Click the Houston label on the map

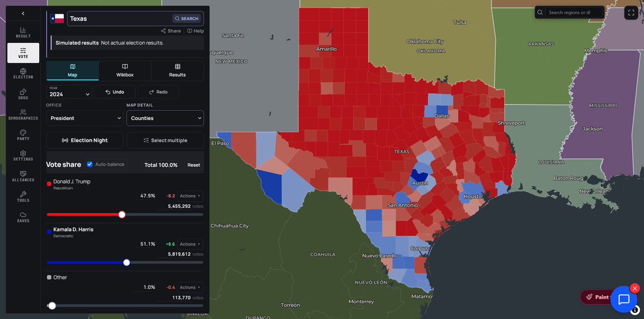pyautogui.click(x=473, y=197)
